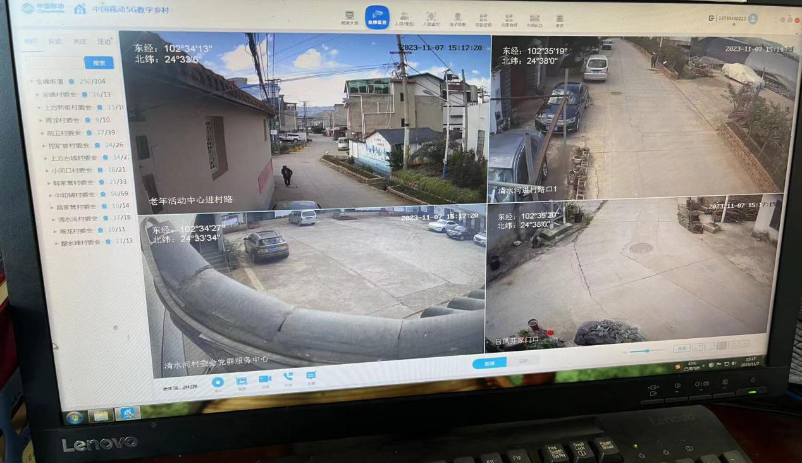Open the last module icon in the top toolbar

click(560, 20)
